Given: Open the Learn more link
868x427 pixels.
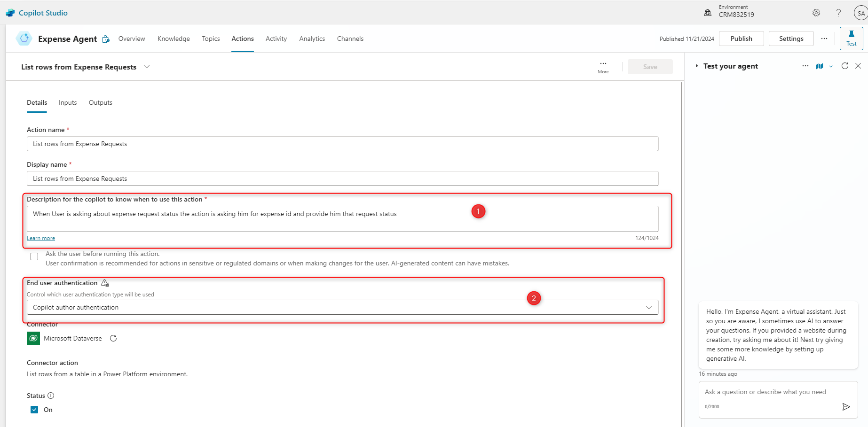Looking at the screenshot, I should pos(41,238).
